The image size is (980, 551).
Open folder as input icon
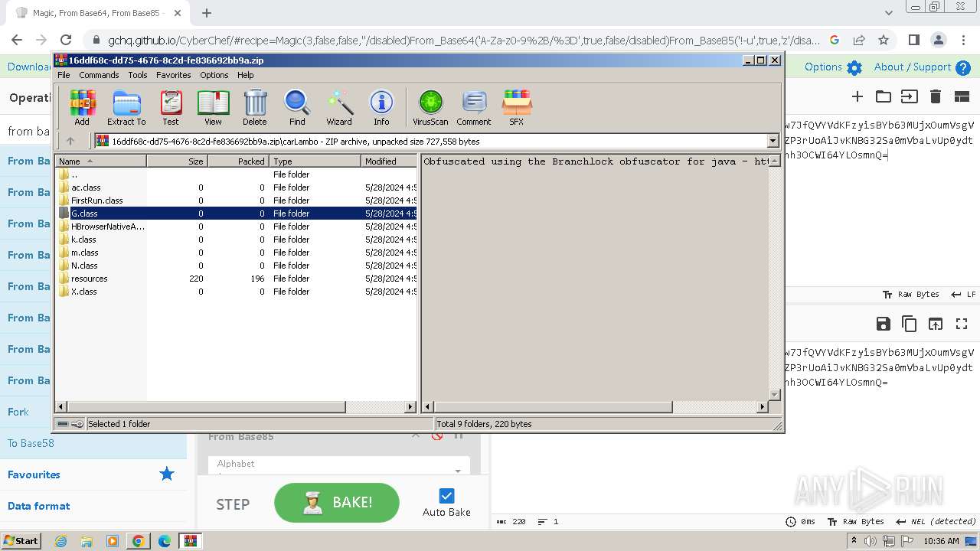[x=884, y=96]
